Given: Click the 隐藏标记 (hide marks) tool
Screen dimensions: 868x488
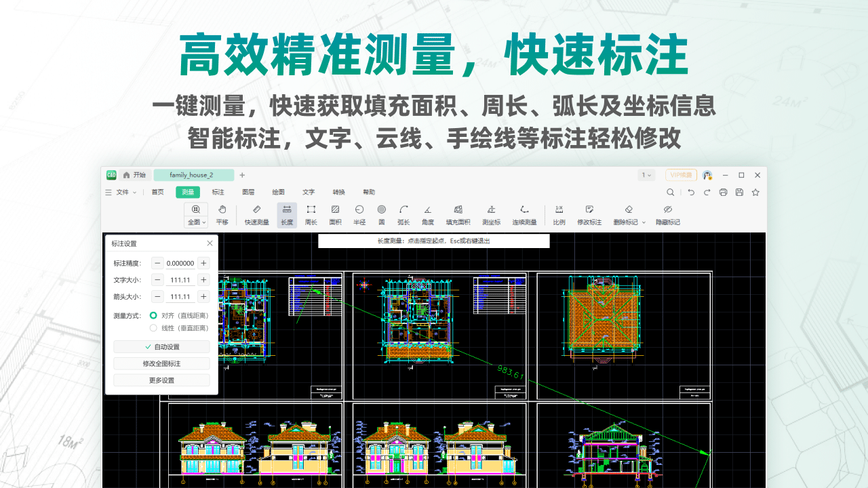Looking at the screenshot, I should coord(667,215).
